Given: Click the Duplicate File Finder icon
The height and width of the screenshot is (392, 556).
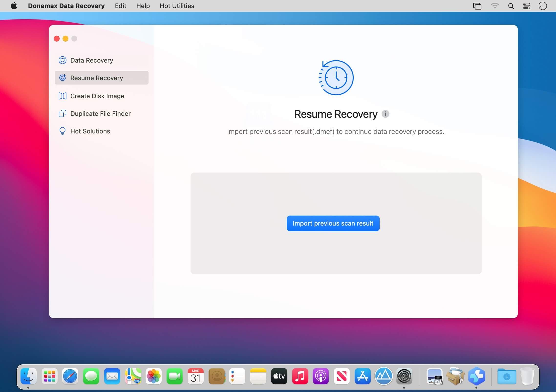Looking at the screenshot, I should pyautogui.click(x=63, y=114).
